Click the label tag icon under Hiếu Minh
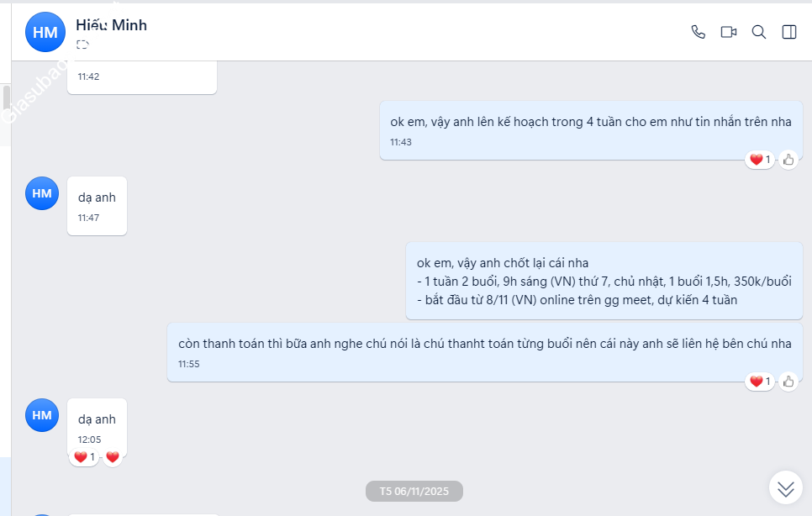Image resolution: width=812 pixels, height=516 pixels. 82,45
